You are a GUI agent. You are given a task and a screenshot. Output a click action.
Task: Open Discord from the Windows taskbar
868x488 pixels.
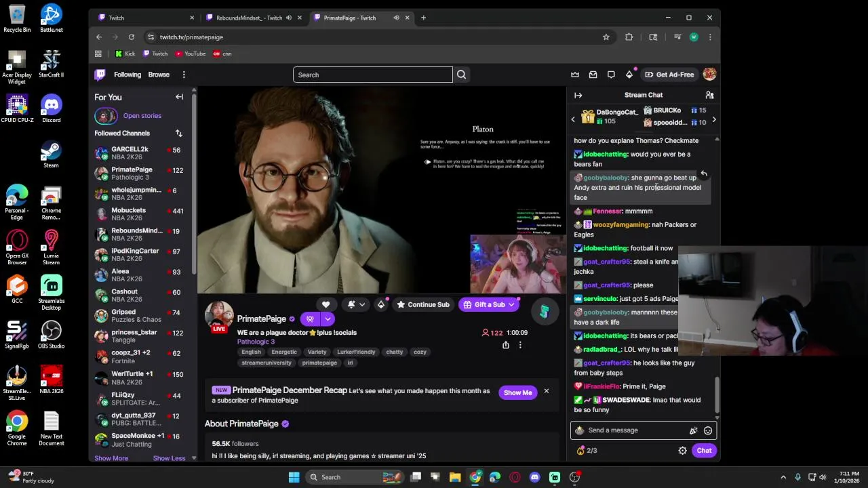[x=534, y=477]
